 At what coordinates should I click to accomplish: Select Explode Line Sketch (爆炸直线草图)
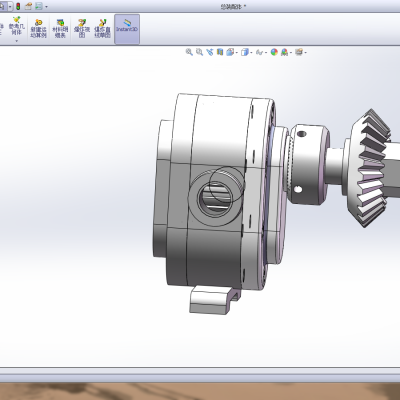click(102, 29)
